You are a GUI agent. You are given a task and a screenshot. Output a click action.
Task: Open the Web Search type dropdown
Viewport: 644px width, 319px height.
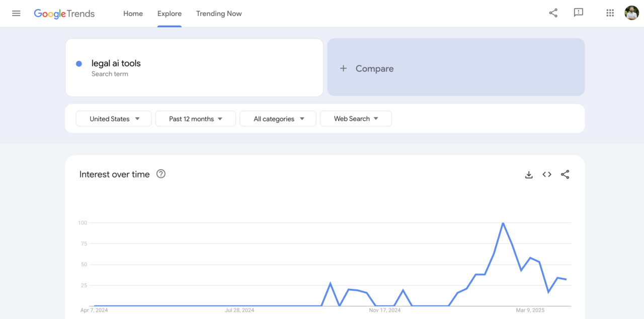point(356,119)
